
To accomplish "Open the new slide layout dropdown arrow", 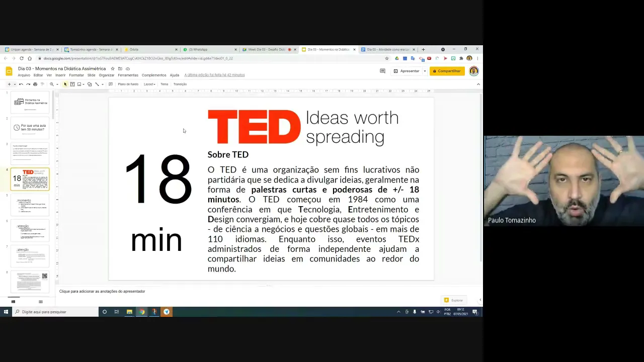I will pos(14,84).
